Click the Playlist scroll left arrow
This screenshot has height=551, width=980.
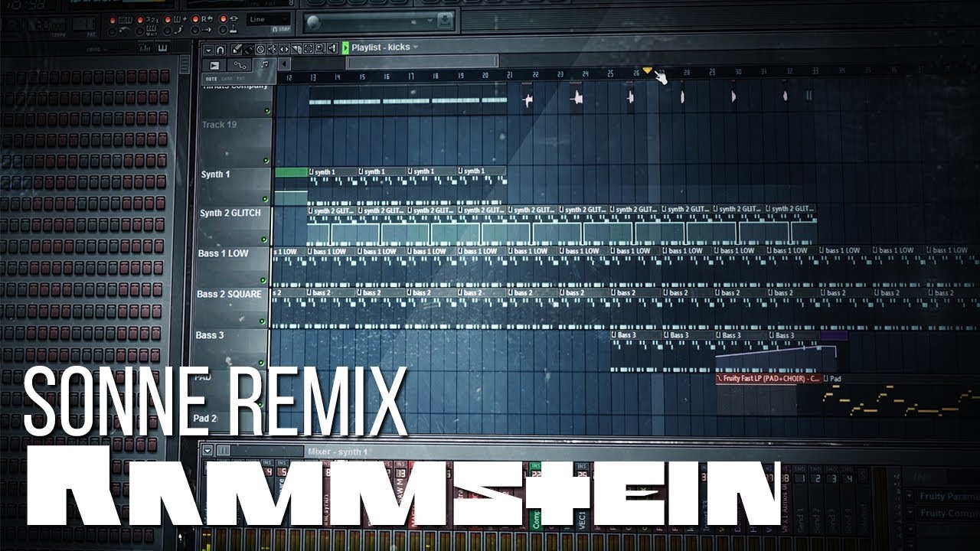tap(284, 64)
